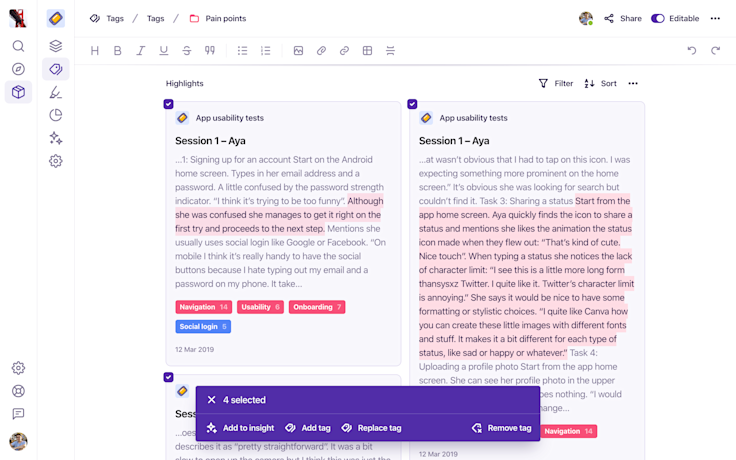Click Navigation 14 tag on right card

[568, 431]
